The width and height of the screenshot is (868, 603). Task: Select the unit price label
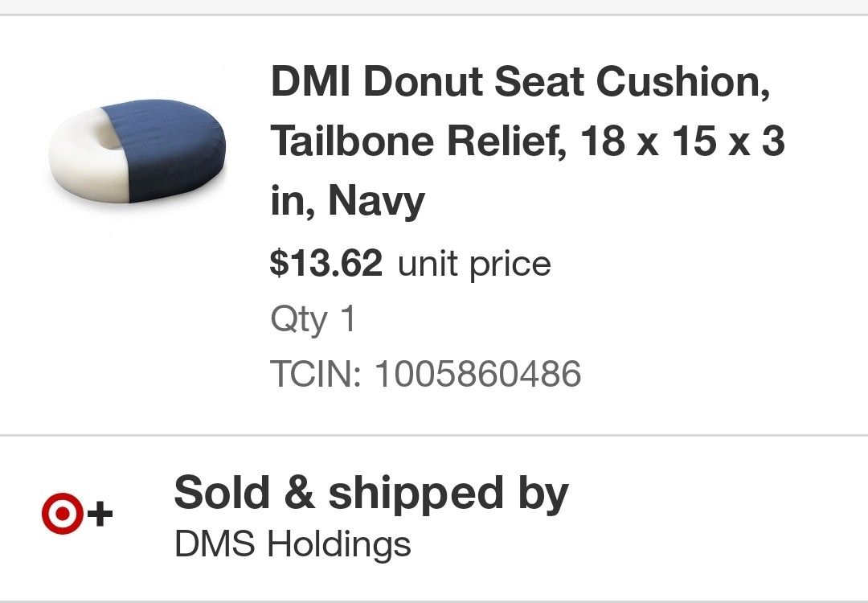click(474, 263)
